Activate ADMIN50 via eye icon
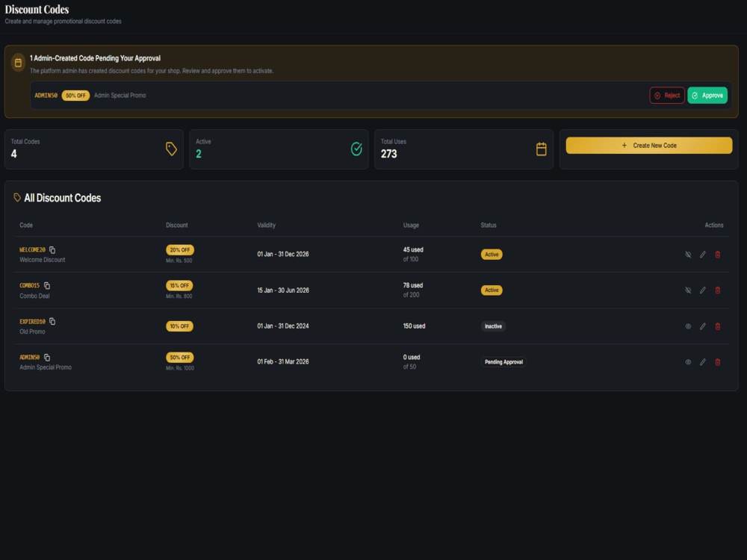 (689, 362)
